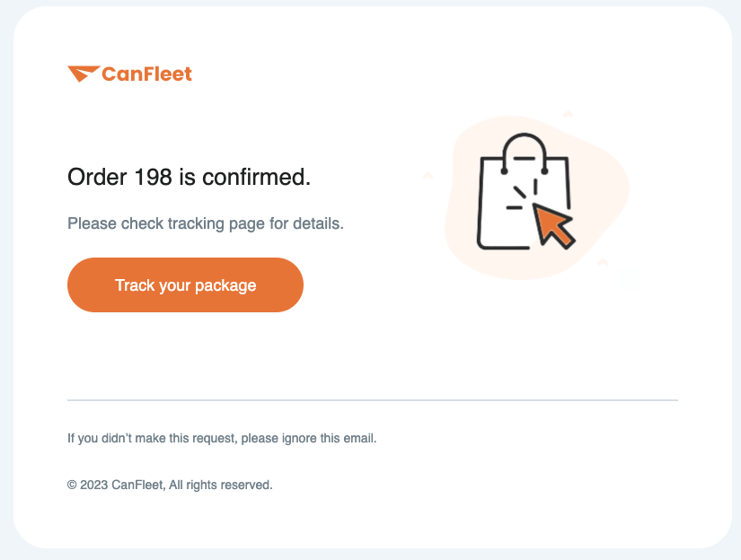Click the small chevron left of the bag
Image resolution: width=741 pixels, height=560 pixels.
[x=428, y=176]
